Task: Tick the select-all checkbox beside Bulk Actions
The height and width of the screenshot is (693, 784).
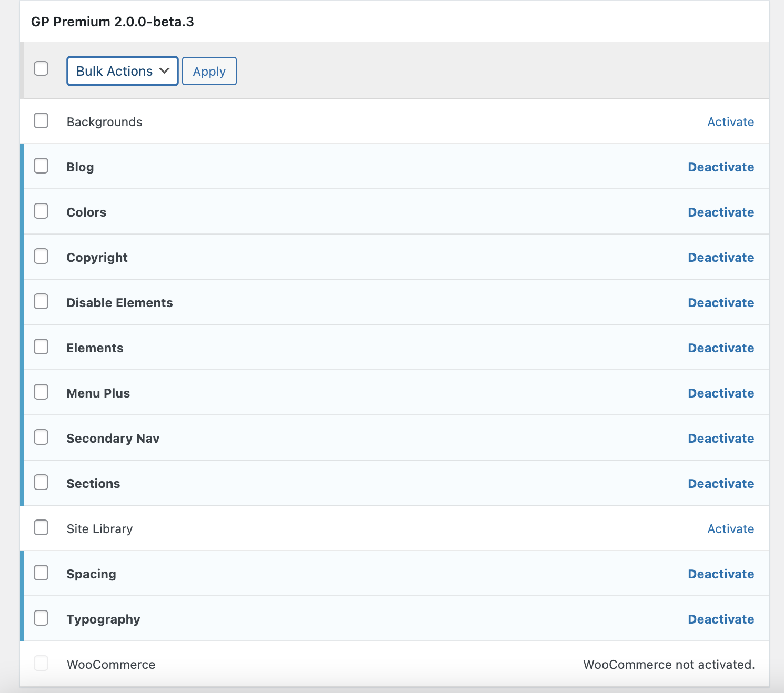Action: [x=41, y=68]
